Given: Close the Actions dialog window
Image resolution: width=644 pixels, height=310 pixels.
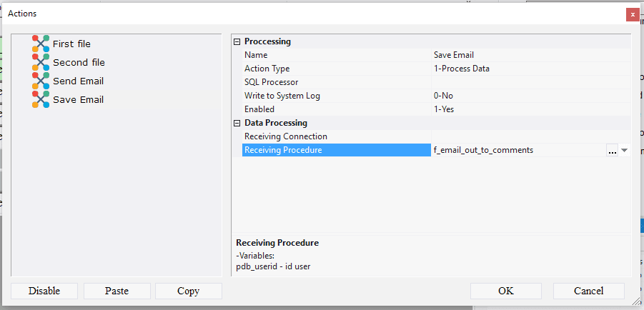Looking at the screenshot, I should tap(633, 14).
